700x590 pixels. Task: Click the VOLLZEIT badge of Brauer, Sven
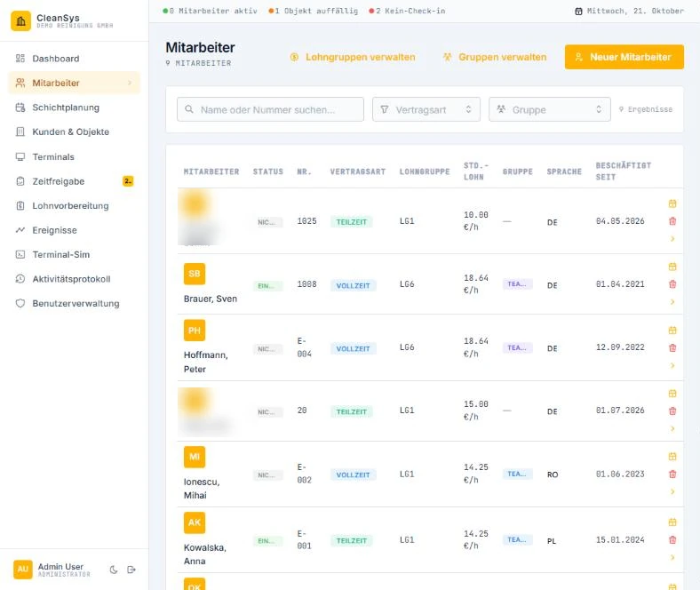[354, 286]
